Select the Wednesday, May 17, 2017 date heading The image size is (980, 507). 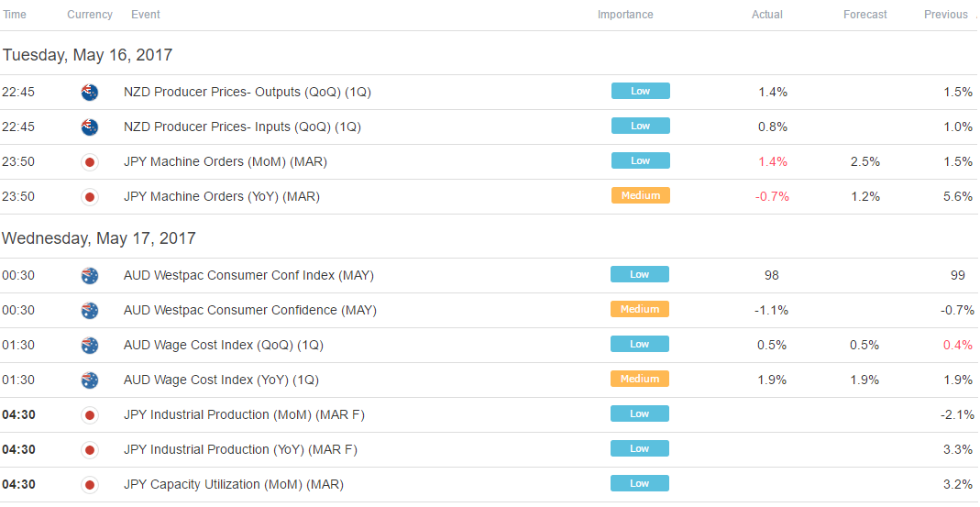click(x=99, y=238)
